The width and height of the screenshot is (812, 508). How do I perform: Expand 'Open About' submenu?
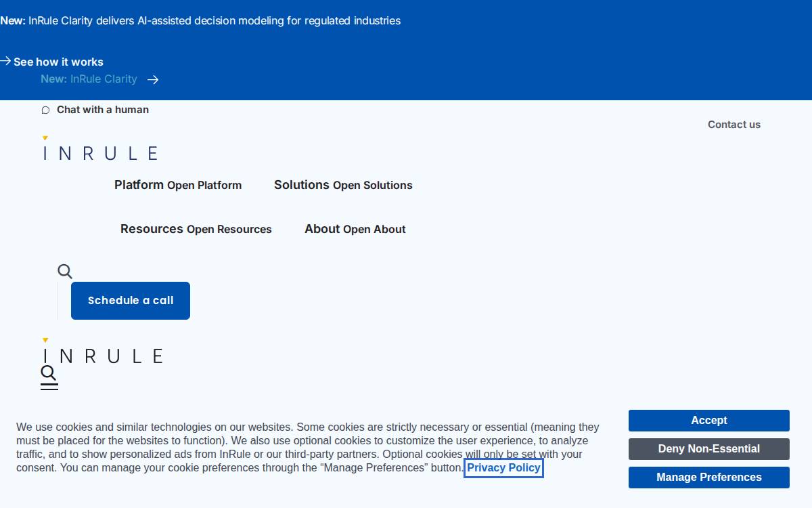click(374, 230)
